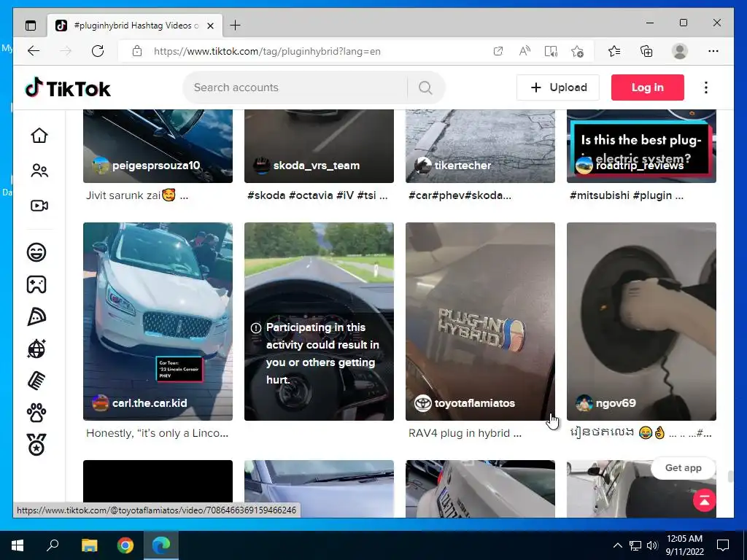Open the ngov69 charging plug video

(x=641, y=322)
